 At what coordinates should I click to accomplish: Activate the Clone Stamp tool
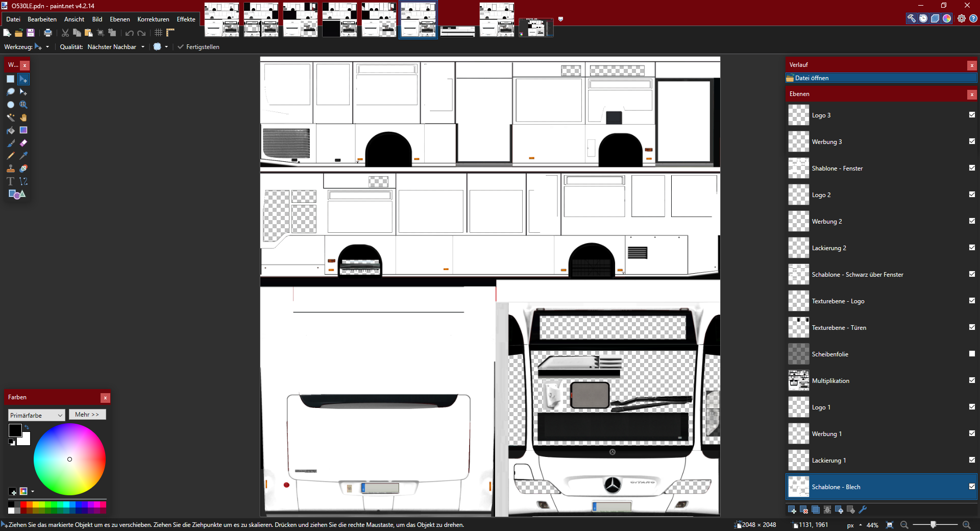pos(10,168)
